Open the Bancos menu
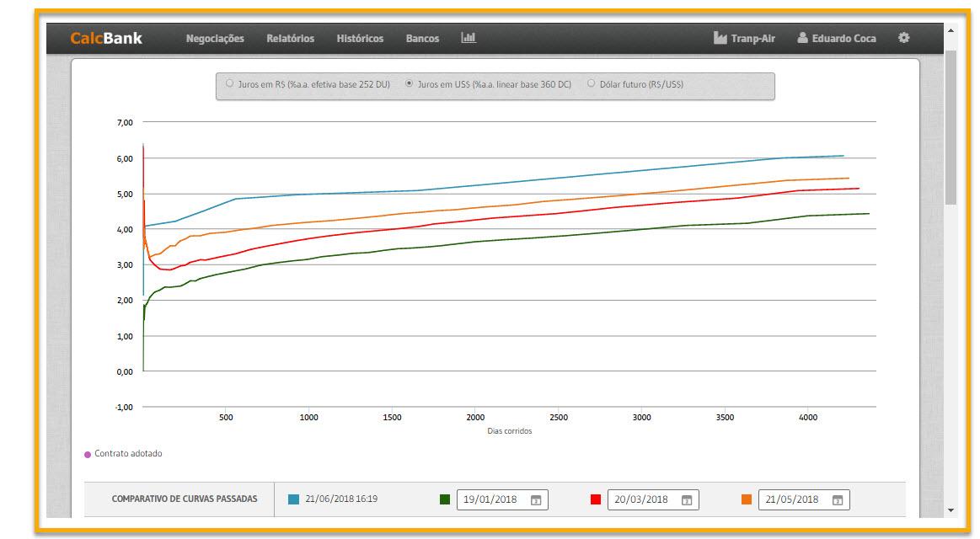Viewport: 980px width, 539px height. point(422,39)
